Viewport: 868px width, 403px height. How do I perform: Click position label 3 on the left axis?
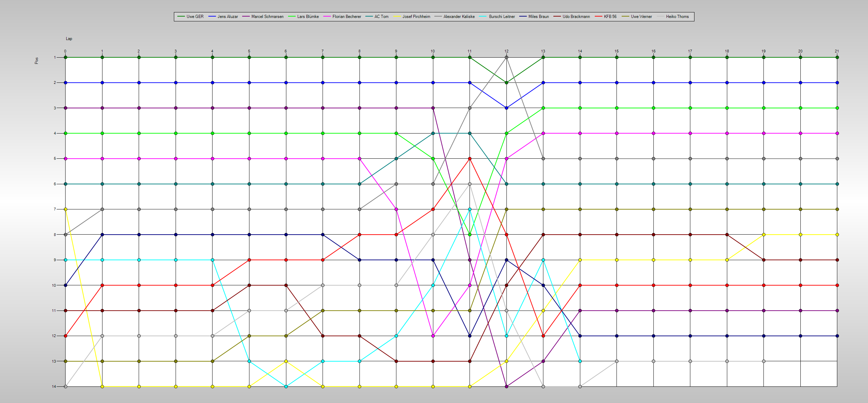pos(55,108)
